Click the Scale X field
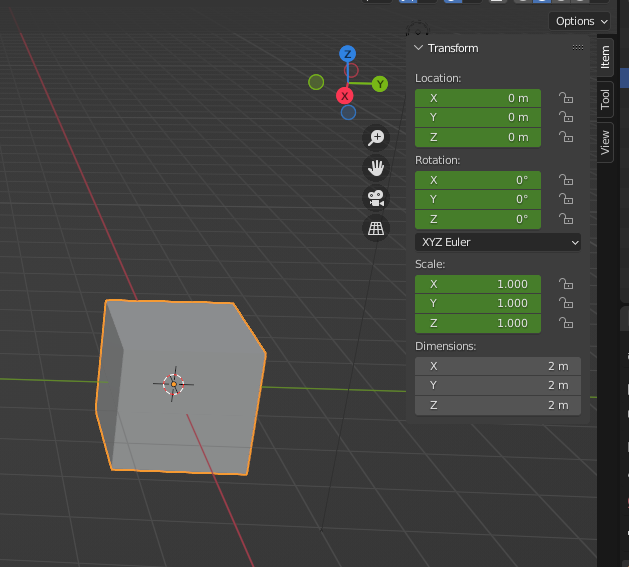 [478, 284]
